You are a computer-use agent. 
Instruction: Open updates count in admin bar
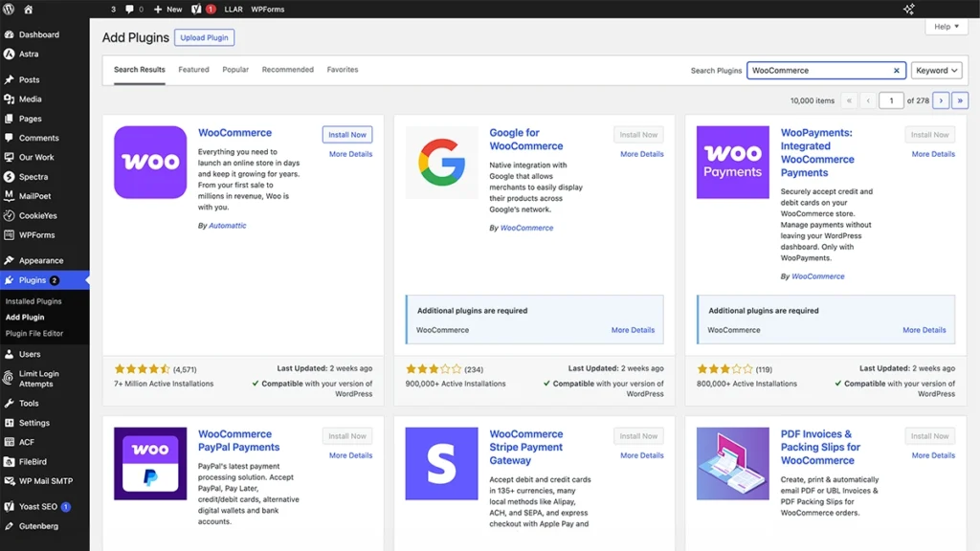click(113, 10)
